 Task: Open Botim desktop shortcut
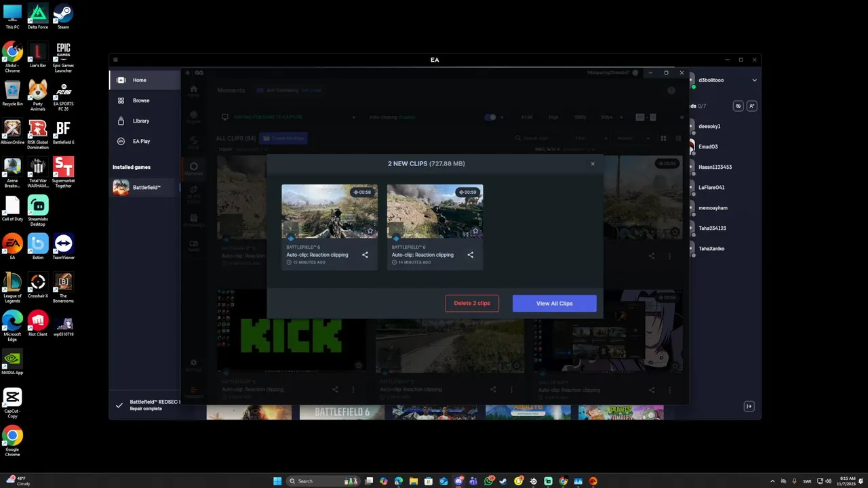38,247
